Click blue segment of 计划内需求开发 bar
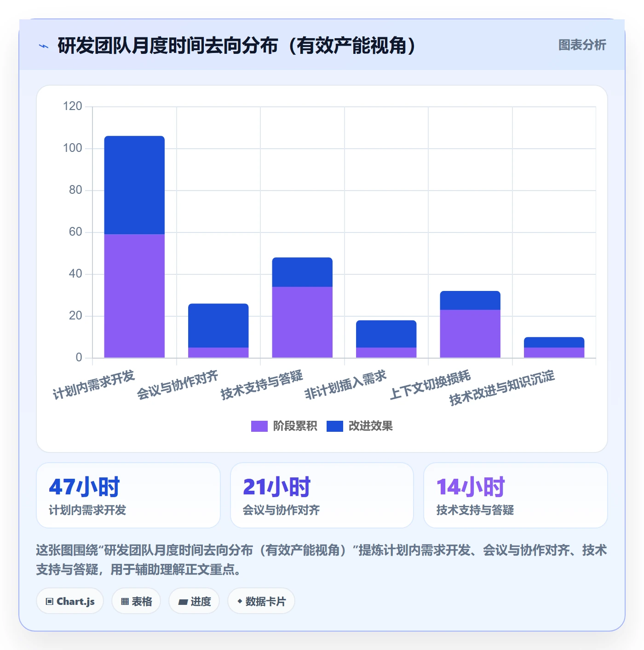The height and width of the screenshot is (650, 644). click(134, 185)
